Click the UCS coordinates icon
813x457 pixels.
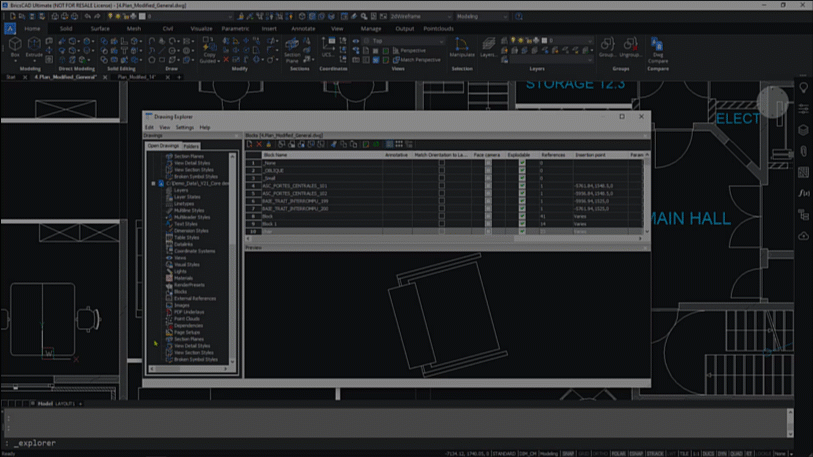click(x=328, y=47)
